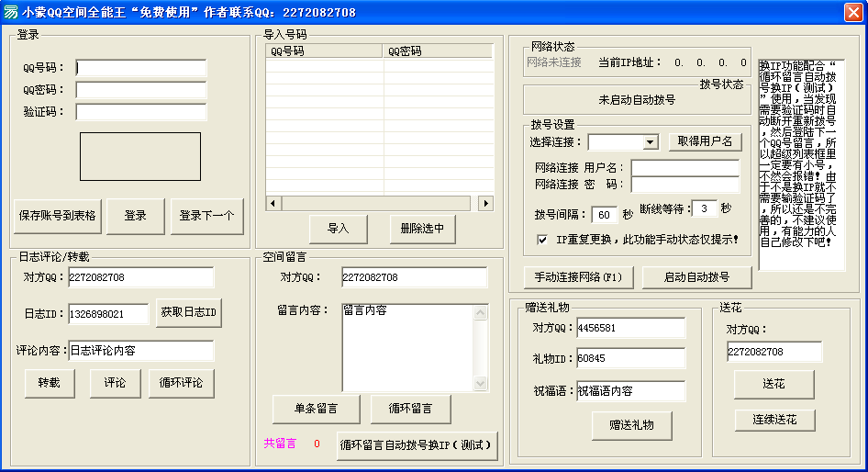Click the 送花 button
The image size is (868, 472).
click(773, 384)
